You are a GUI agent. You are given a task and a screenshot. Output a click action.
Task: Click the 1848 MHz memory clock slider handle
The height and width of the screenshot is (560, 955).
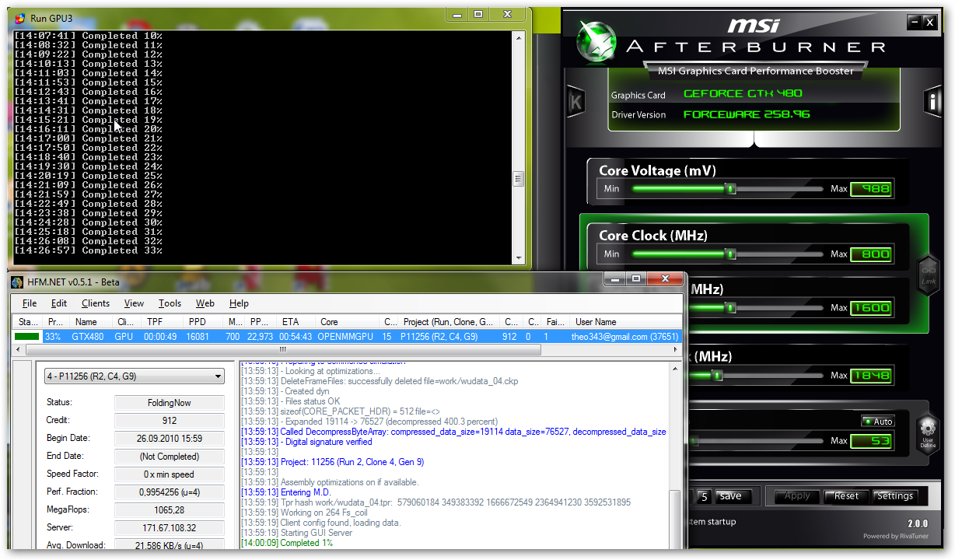pyautogui.click(x=717, y=375)
